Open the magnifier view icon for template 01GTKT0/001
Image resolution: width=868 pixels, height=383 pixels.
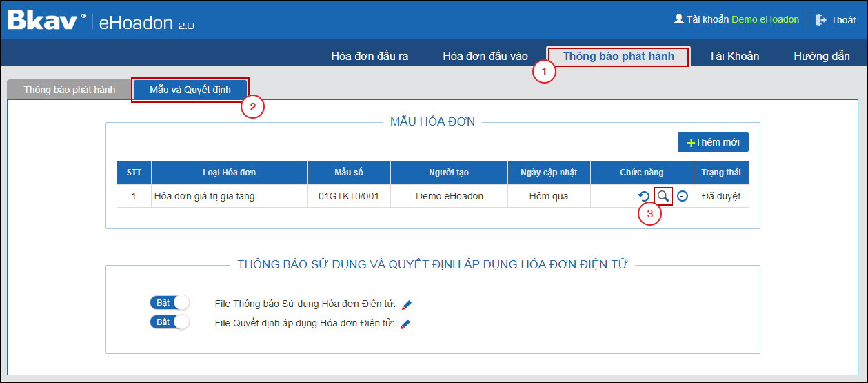(x=663, y=196)
